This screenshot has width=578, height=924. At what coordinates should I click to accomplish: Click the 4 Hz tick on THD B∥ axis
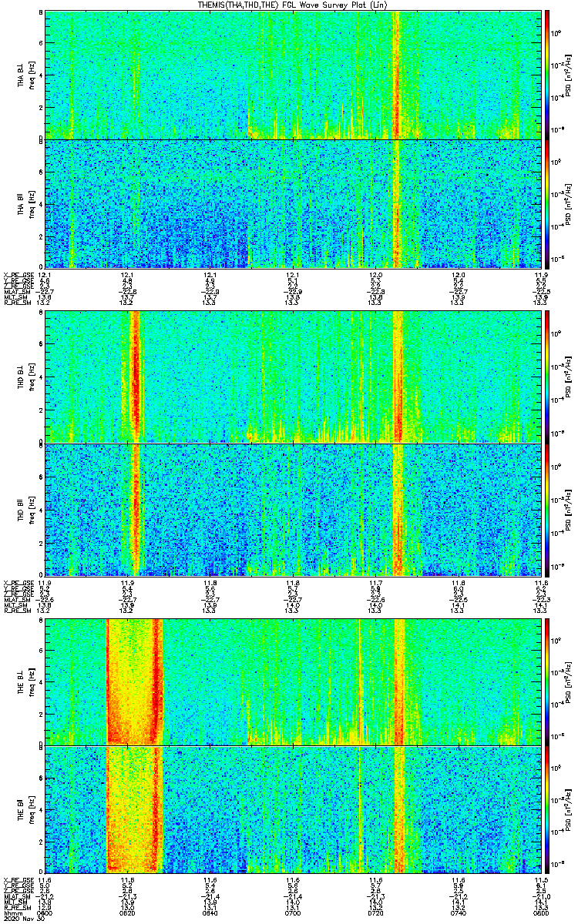(39, 509)
